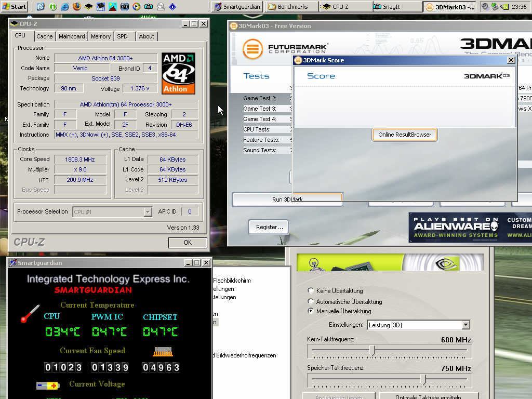Click Optimale Taktrate ermitteln button
Image resolution: width=532 pixels, height=399 pixels.
[429, 396]
